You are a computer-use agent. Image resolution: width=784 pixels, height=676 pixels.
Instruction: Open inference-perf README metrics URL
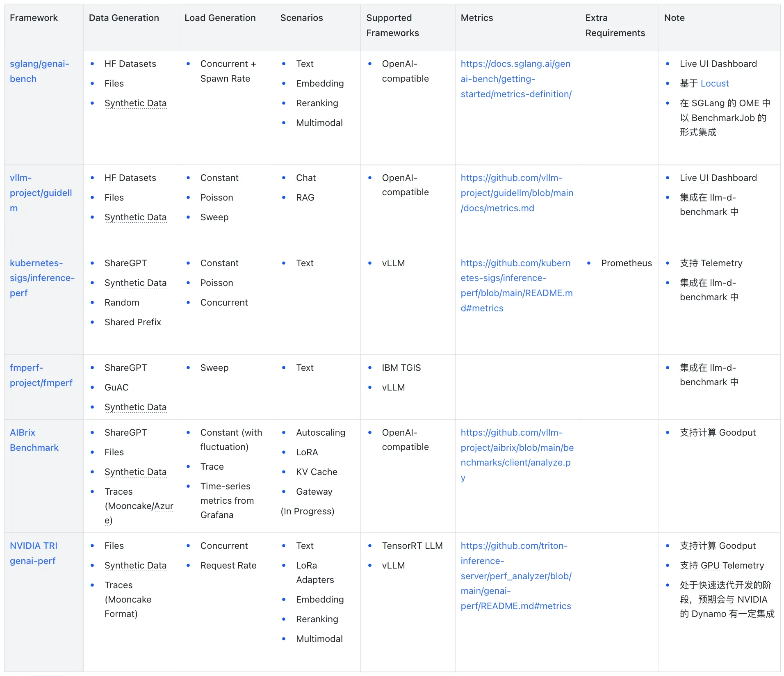coord(516,286)
